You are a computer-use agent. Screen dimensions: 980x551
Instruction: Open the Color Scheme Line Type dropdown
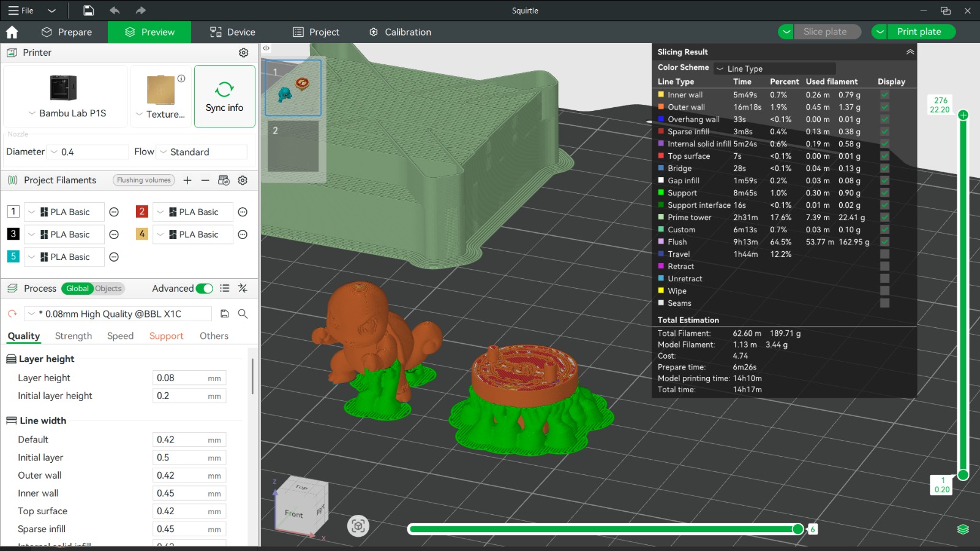click(775, 69)
